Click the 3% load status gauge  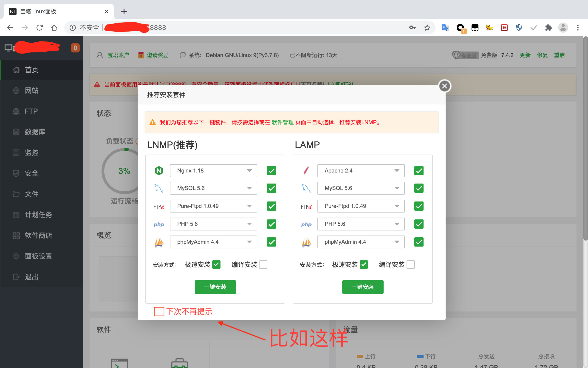(124, 171)
